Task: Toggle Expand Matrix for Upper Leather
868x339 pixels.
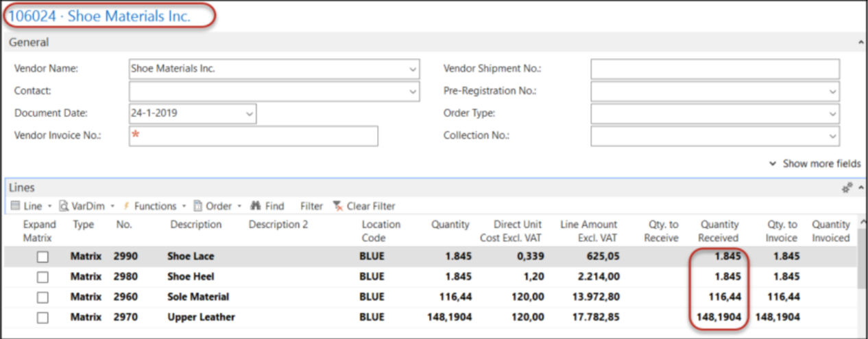Action: [x=43, y=317]
